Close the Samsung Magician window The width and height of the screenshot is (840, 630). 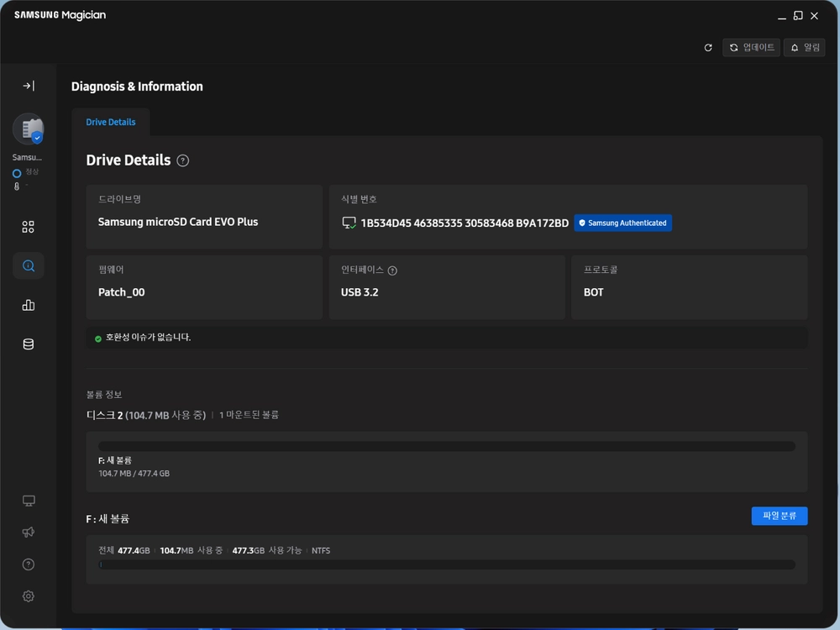(x=814, y=16)
